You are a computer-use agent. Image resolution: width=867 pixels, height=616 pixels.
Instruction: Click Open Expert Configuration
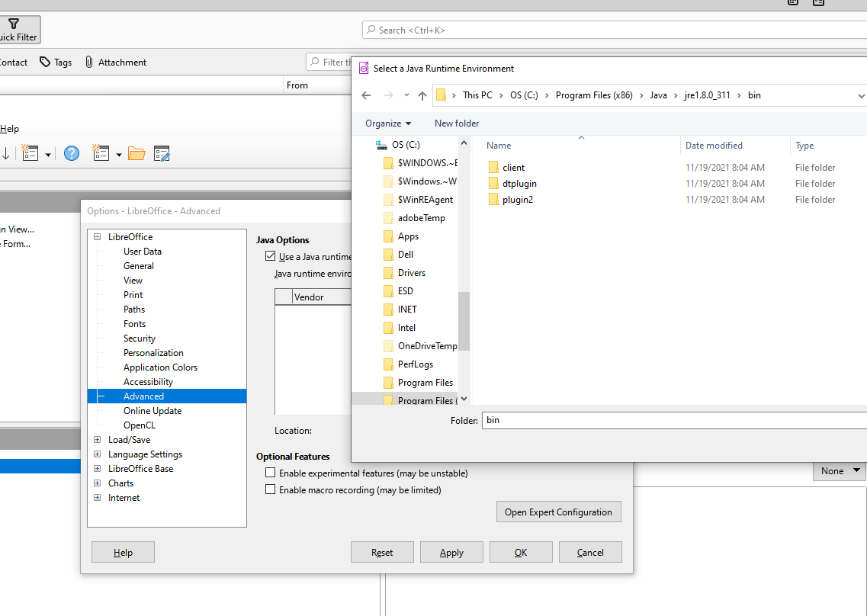click(x=558, y=512)
